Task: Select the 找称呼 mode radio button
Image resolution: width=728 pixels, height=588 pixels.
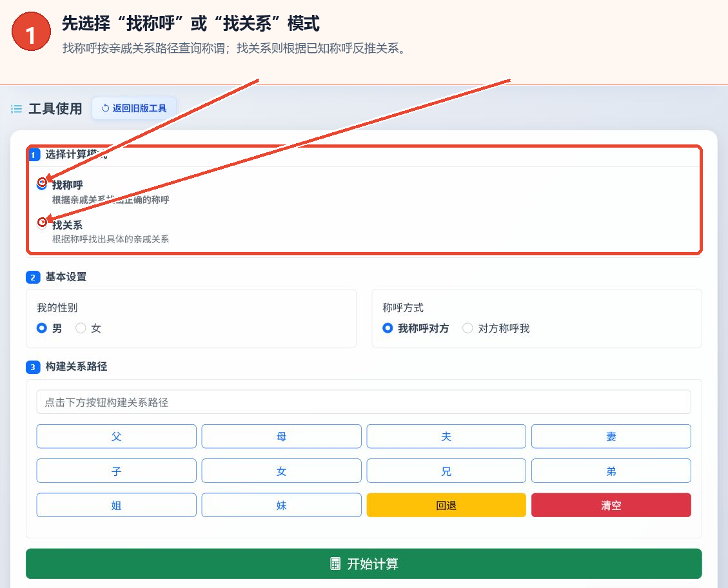Action: [42, 184]
